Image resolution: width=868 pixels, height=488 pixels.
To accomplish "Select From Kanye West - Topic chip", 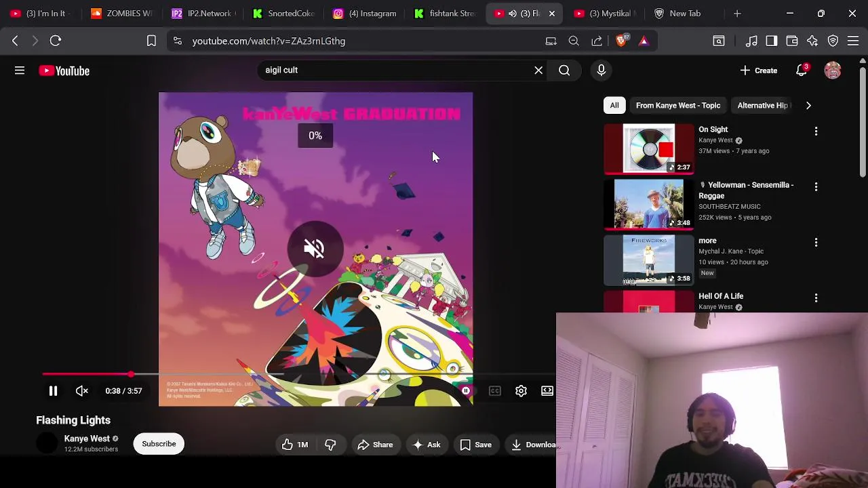I will click(x=678, y=105).
